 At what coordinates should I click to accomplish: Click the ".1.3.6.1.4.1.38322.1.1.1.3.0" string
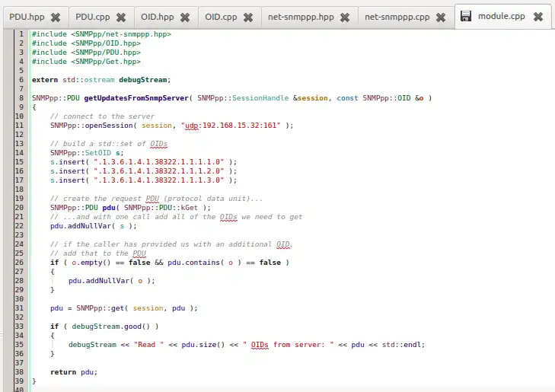tap(159, 180)
